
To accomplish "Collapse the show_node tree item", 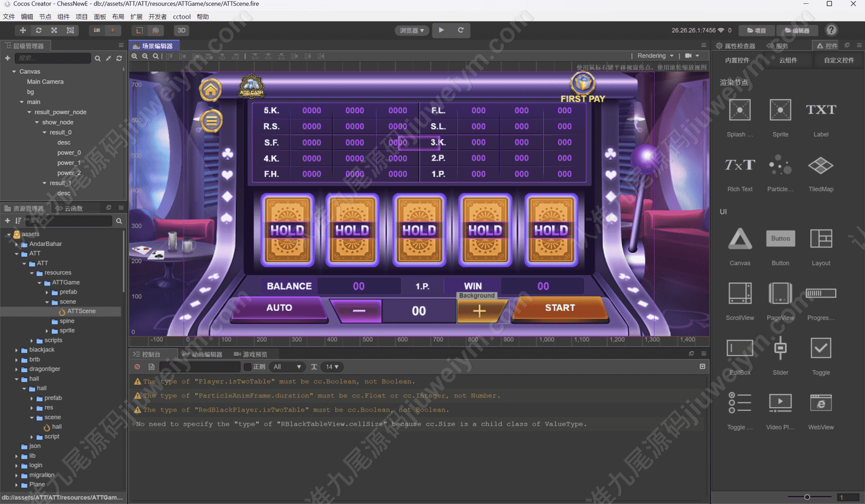I will click(37, 122).
